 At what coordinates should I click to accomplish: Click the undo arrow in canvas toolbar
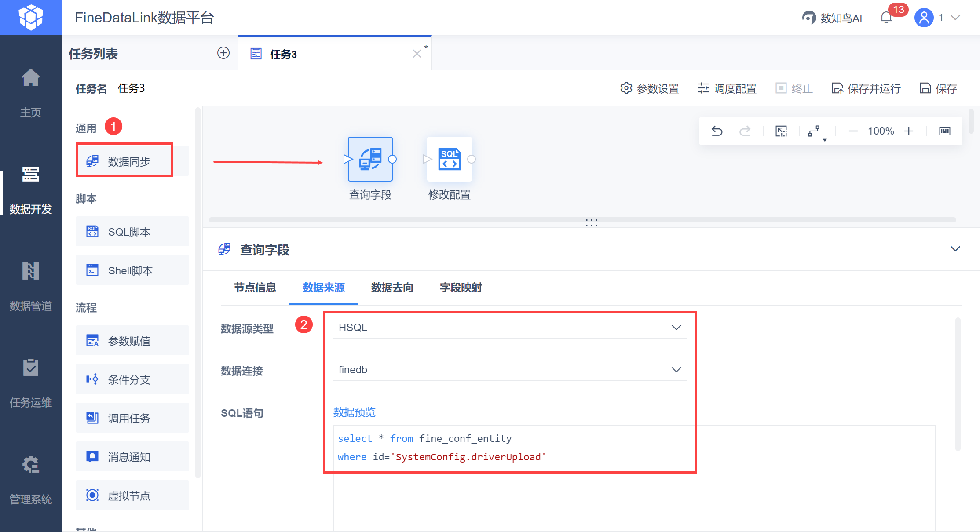coord(717,131)
